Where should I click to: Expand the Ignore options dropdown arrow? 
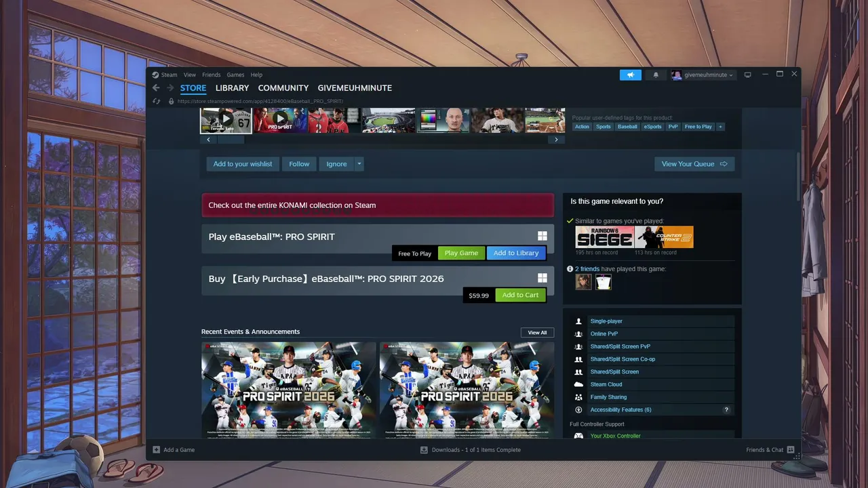[359, 164]
